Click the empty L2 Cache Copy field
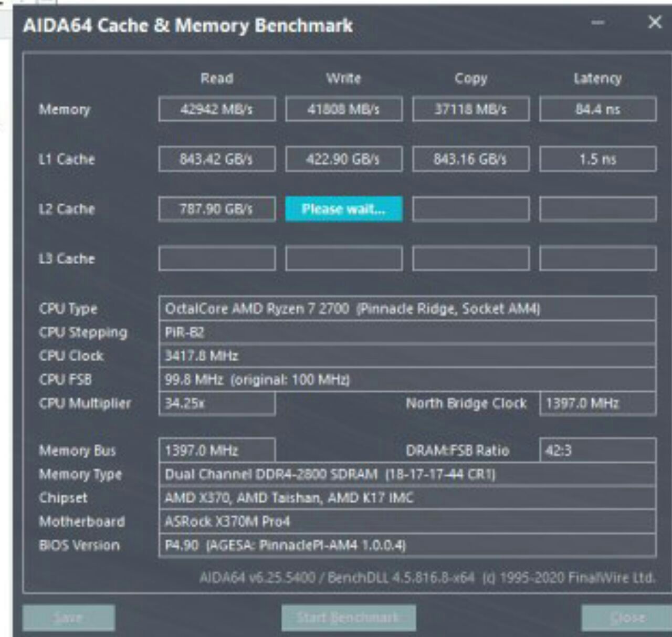The width and height of the screenshot is (672, 637). tap(471, 209)
